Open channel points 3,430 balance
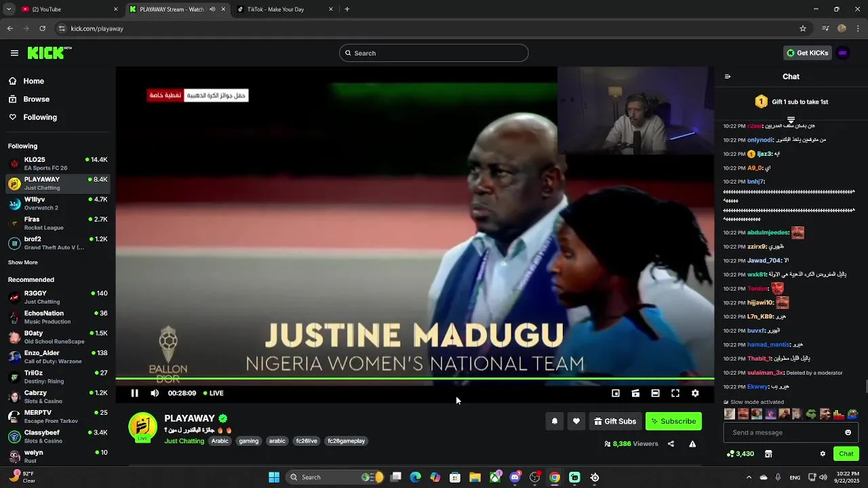The image size is (868, 488). (x=740, y=454)
